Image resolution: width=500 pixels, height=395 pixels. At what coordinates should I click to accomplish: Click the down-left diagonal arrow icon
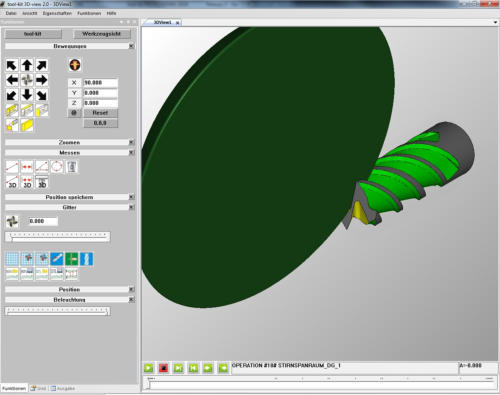tap(12, 95)
